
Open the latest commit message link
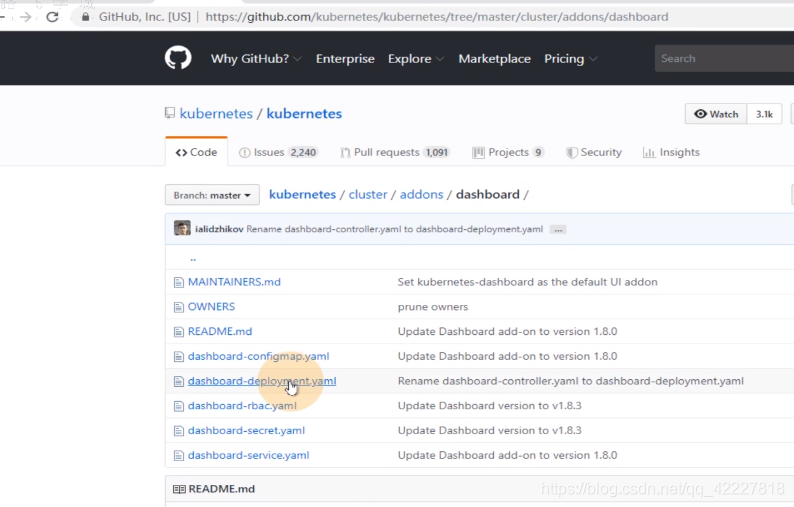point(394,229)
